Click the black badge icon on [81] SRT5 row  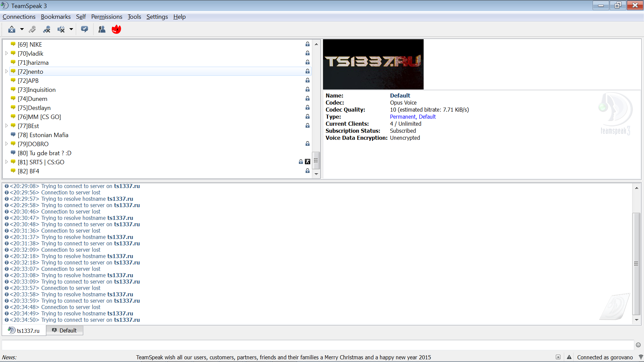tap(308, 162)
